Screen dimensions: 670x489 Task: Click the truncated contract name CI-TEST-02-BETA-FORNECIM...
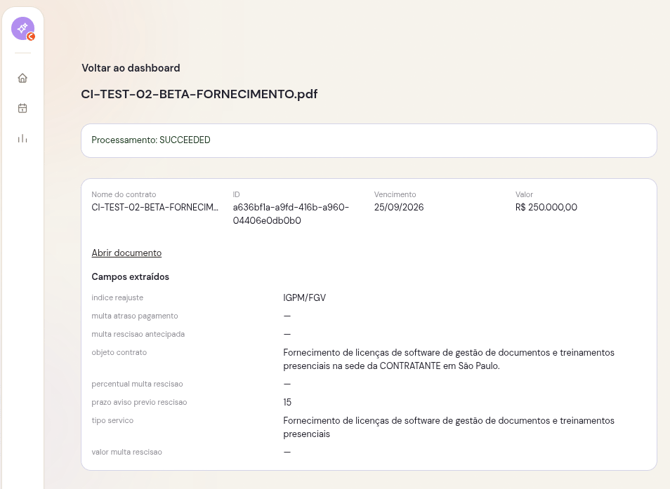pos(155,207)
